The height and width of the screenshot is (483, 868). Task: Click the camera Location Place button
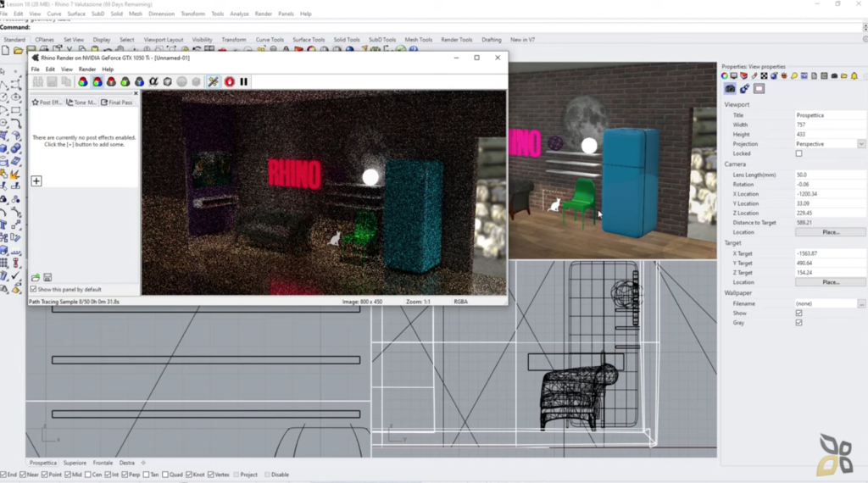tap(831, 232)
